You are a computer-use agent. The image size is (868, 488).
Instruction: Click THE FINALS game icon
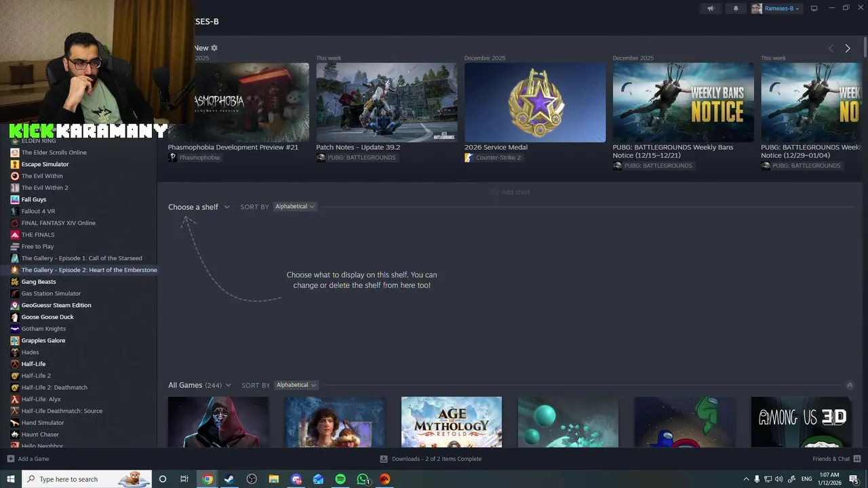point(15,235)
